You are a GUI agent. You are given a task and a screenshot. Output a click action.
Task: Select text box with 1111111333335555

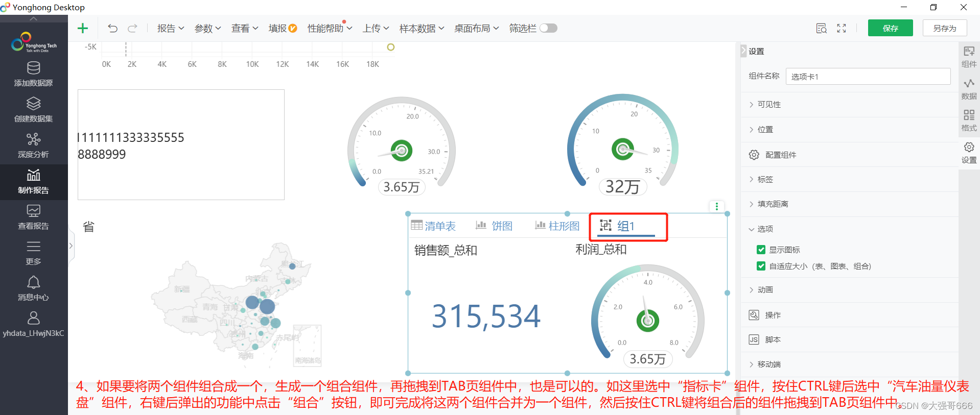181,145
